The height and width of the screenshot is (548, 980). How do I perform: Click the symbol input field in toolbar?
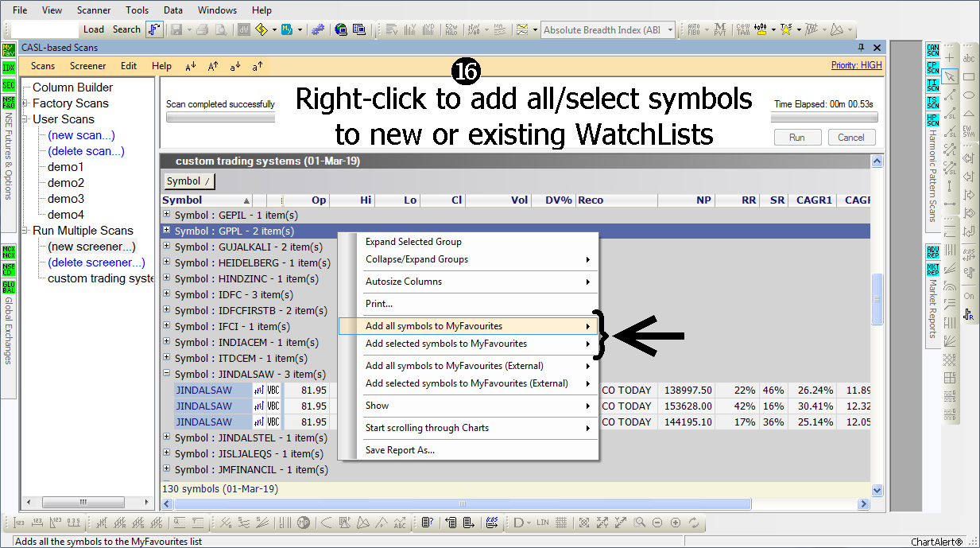tap(44, 29)
